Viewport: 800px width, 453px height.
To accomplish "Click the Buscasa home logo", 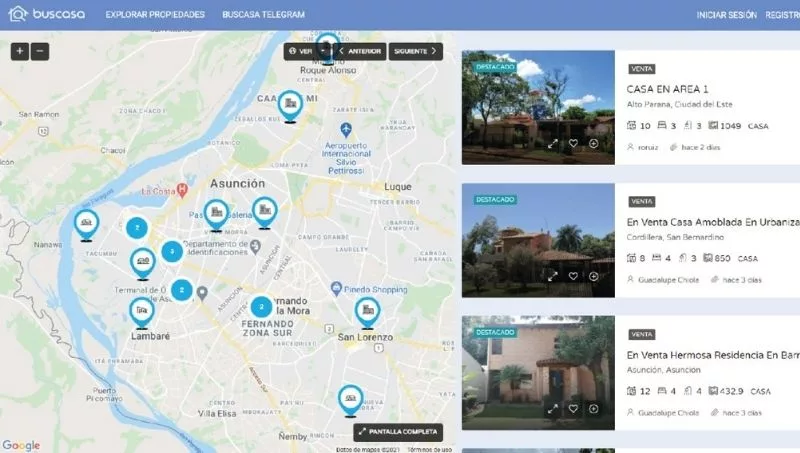I will pos(48,15).
